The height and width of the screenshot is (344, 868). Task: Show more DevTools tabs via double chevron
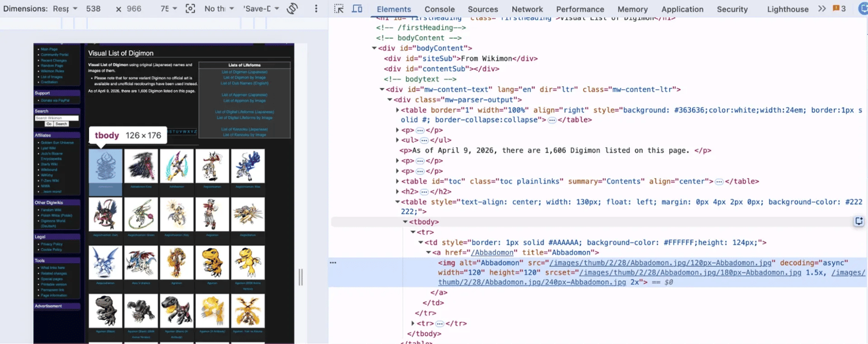pyautogui.click(x=822, y=9)
